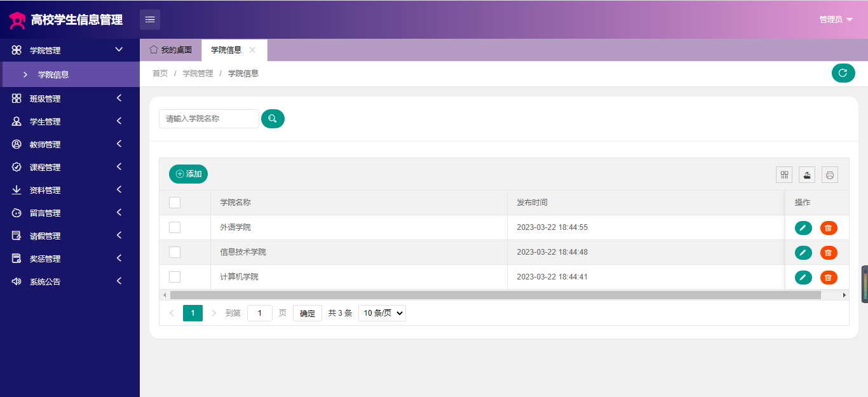This screenshot has height=397, width=868.
Task: Switch to the 我的桌面 tab
Action: tap(171, 50)
